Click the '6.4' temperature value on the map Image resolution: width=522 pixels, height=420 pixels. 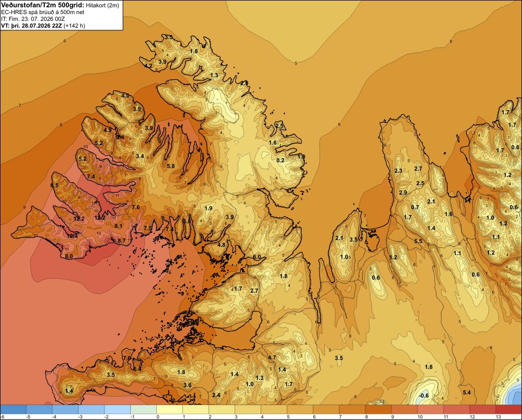137,369
